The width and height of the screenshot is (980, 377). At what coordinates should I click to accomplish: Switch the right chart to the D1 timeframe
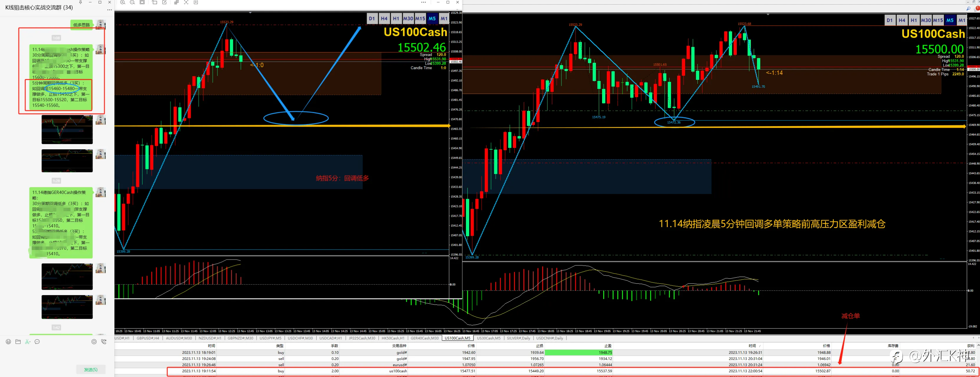890,20
